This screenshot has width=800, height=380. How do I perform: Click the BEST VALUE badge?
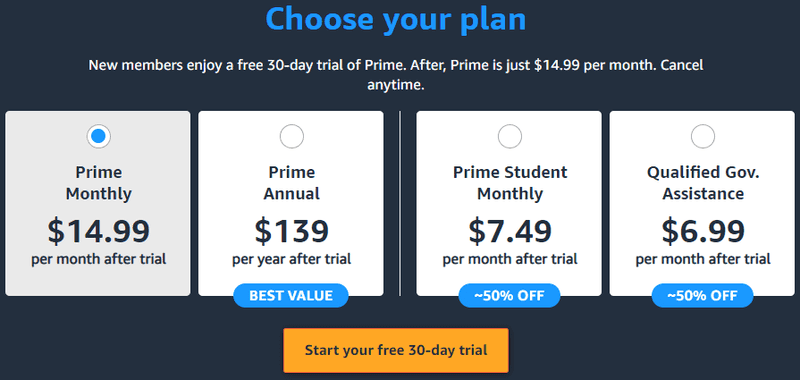[291, 295]
